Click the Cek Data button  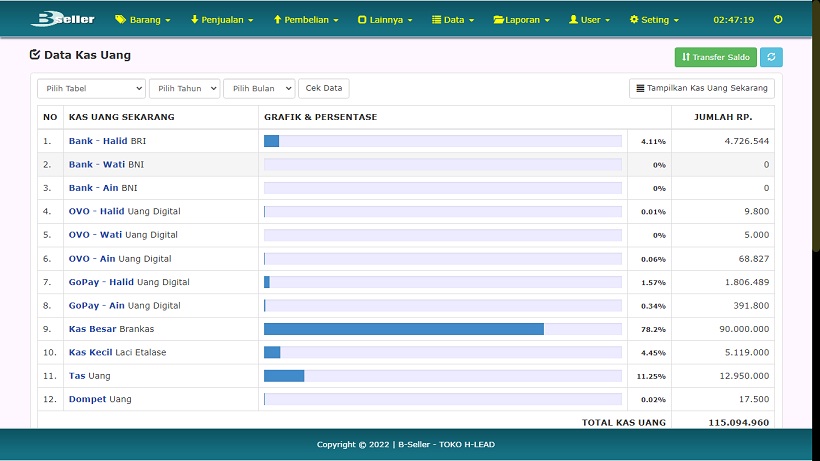point(324,88)
